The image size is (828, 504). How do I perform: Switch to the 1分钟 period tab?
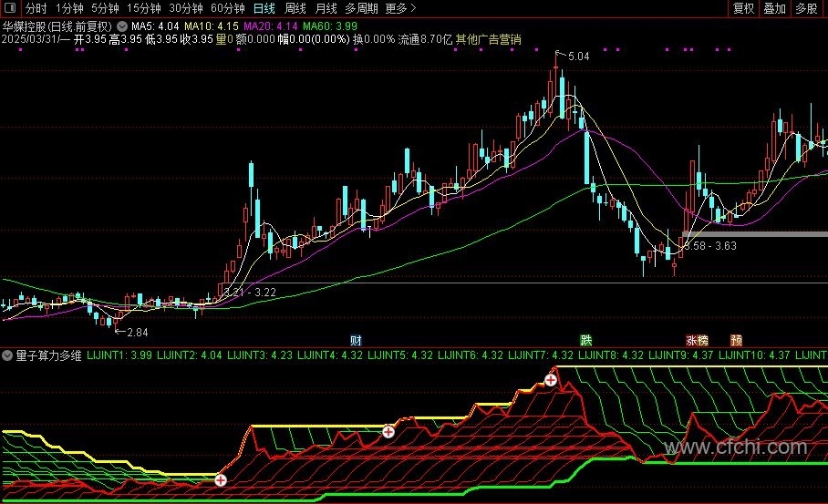click(x=69, y=8)
